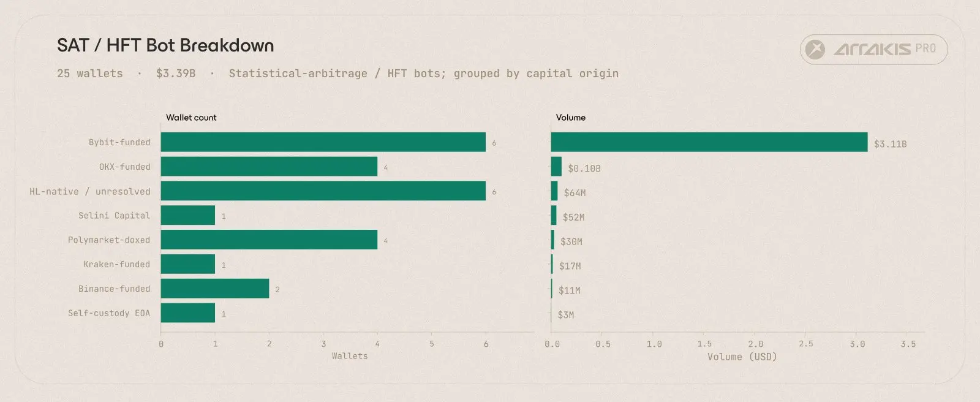Select the $0.10B OKX volume bar
This screenshot has height=402, width=980.
tap(556, 167)
